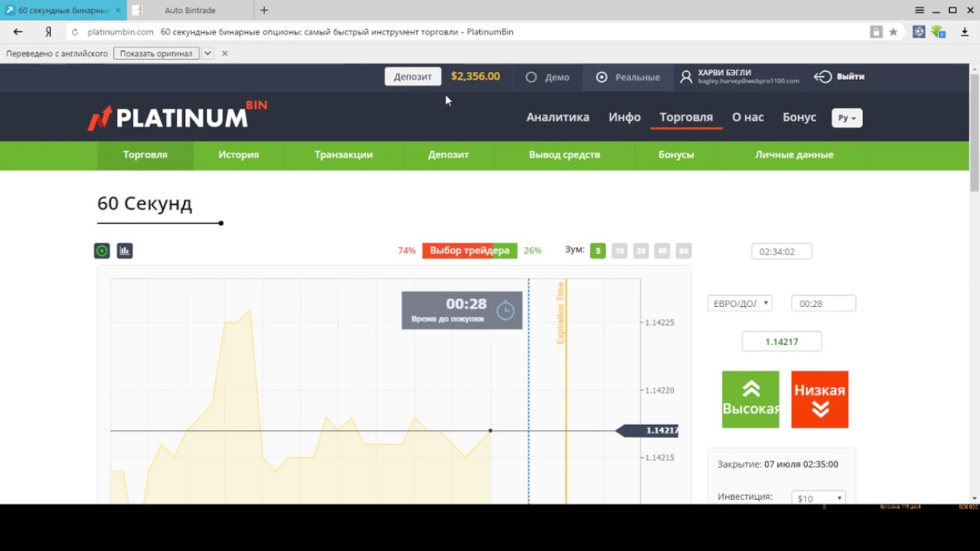980x551 pixels.
Task: Reload the page with refresh icon
Action: tap(75, 32)
